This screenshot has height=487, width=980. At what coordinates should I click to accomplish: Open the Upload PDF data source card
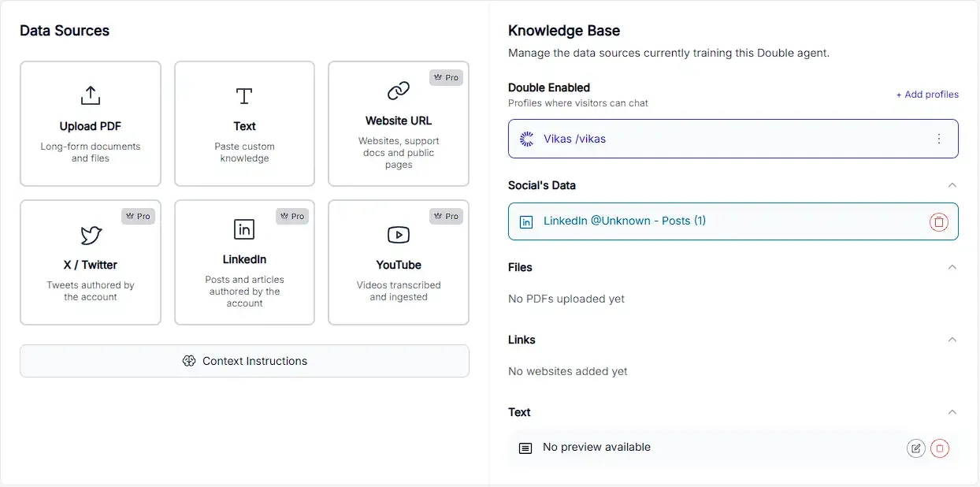(91, 124)
